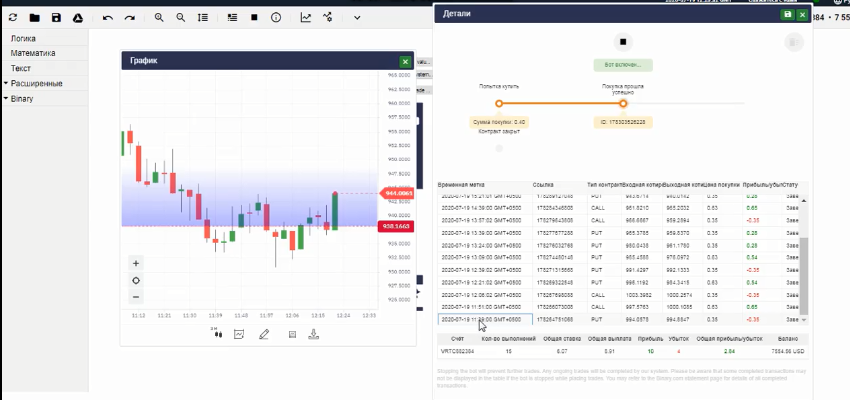Click the reset workspace icon in toolbar
Viewport: 850px width, 400px height.
13,18
